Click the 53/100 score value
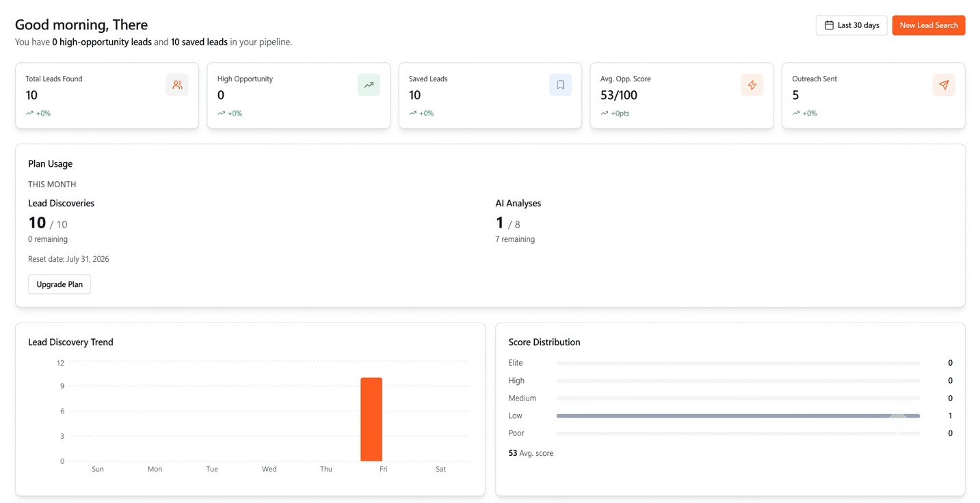The width and height of the screenshot is (980, 503). [619, 95]
